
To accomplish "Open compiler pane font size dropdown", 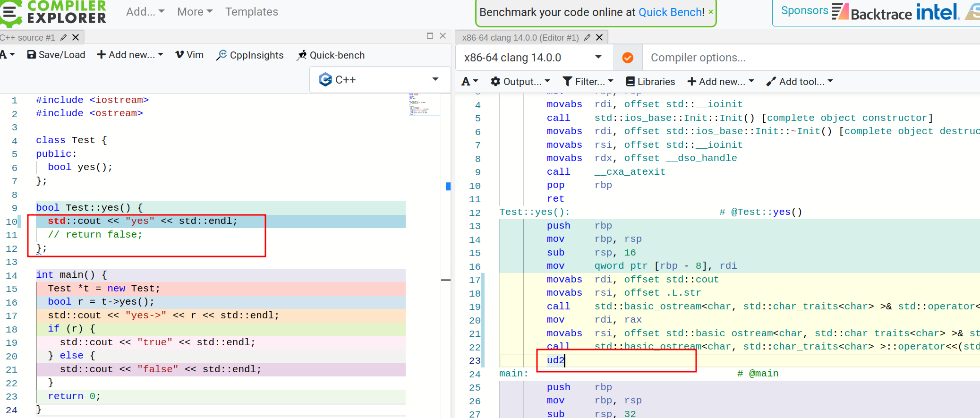I will coord(470,82).
